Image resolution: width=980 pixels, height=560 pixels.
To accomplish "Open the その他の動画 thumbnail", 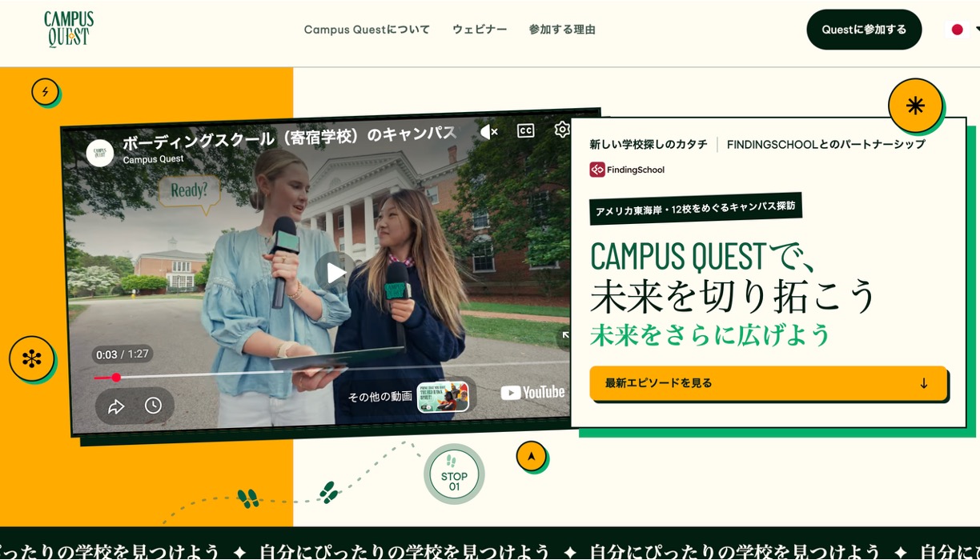I will click(443, 396).
